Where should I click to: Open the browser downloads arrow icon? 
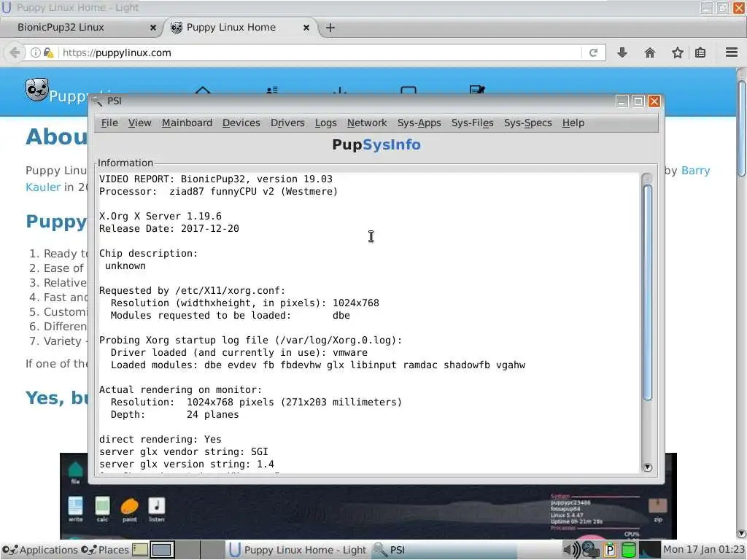pyautogui.click(x=622, y=52)
